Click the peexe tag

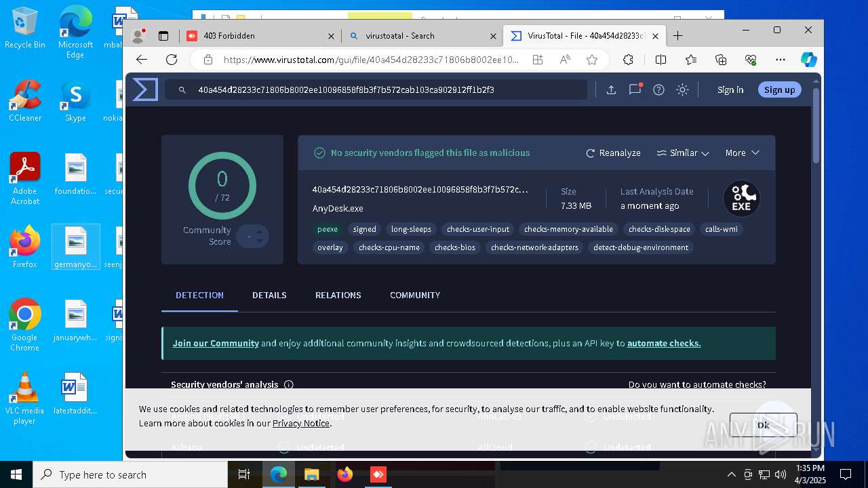328,229
